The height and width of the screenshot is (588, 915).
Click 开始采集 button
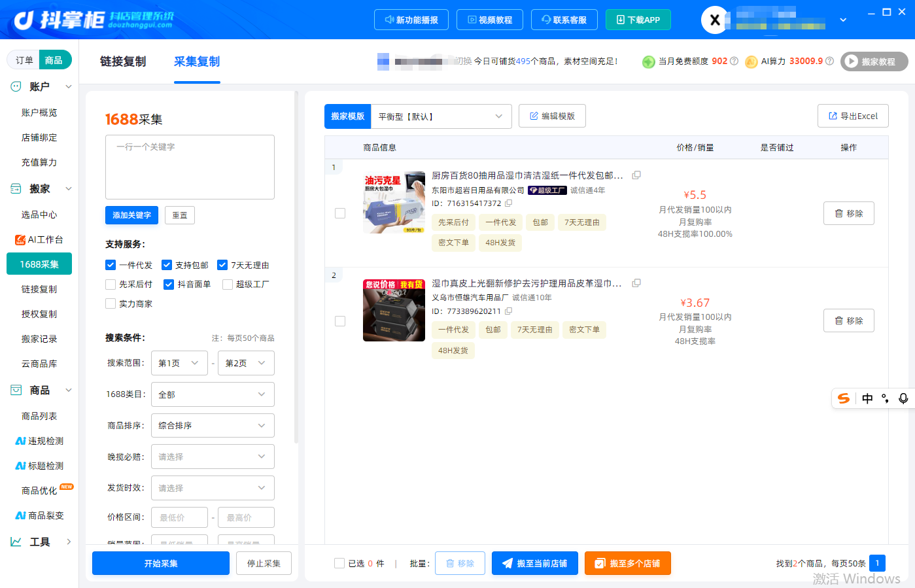161,563
